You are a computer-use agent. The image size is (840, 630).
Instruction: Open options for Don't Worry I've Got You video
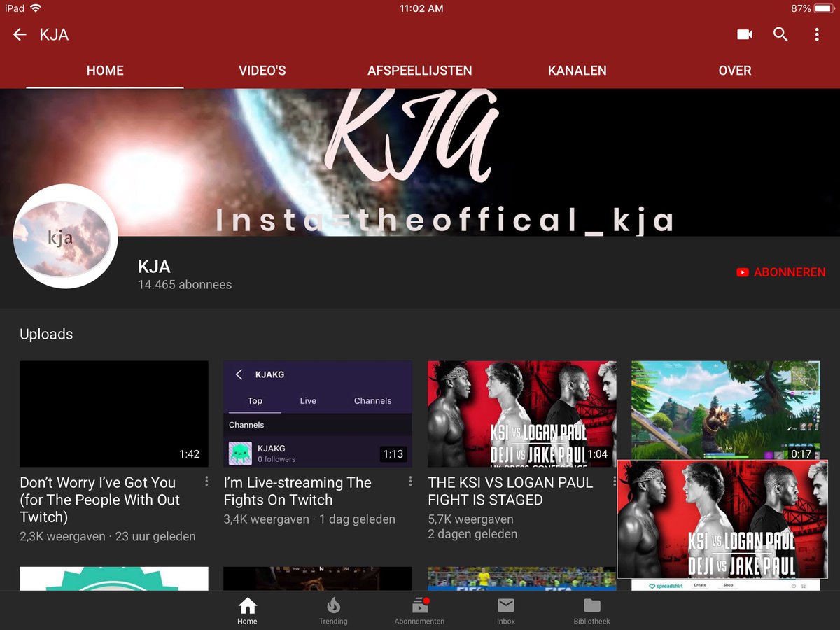tap(206, 482)
